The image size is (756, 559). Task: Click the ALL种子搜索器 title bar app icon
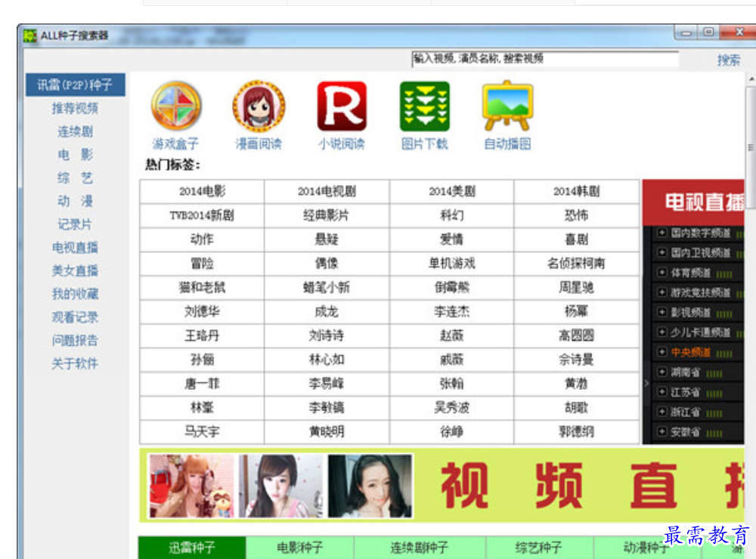tap(29, 36)
